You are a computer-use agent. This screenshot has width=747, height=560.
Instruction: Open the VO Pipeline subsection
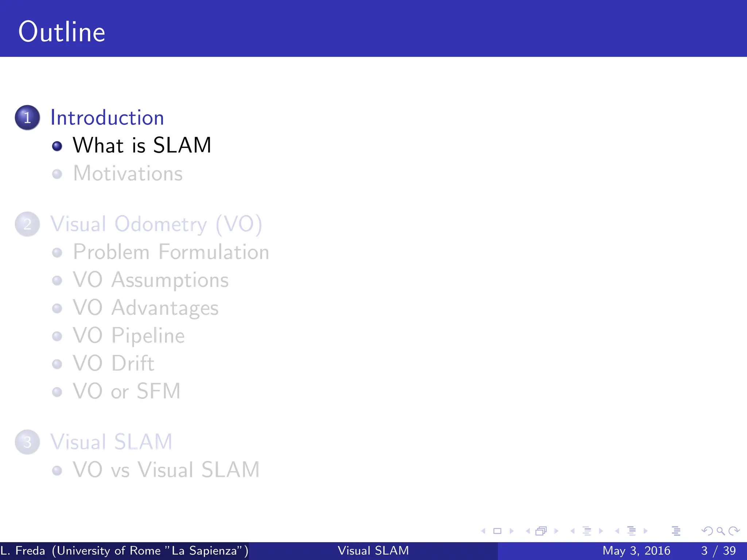[x=129, y=336]
